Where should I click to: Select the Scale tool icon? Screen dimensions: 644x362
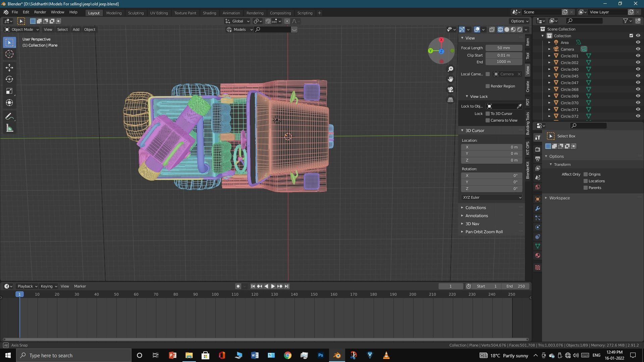click(9, 91)
